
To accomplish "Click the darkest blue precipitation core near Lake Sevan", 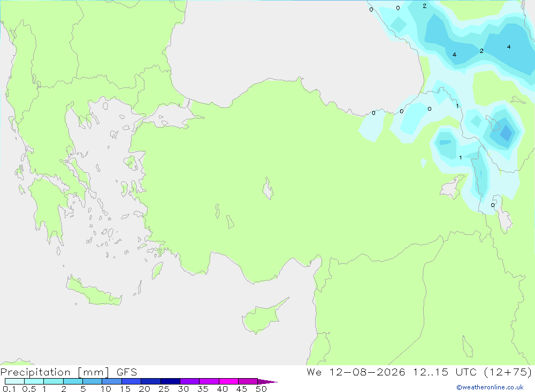I will [506, 133].
